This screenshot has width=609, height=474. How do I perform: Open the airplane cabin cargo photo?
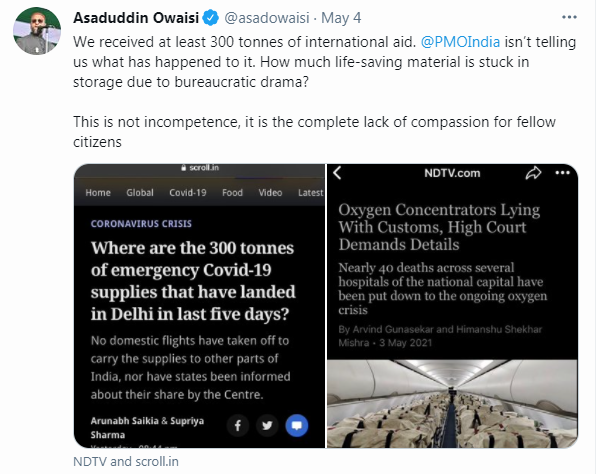pos(452,404)
